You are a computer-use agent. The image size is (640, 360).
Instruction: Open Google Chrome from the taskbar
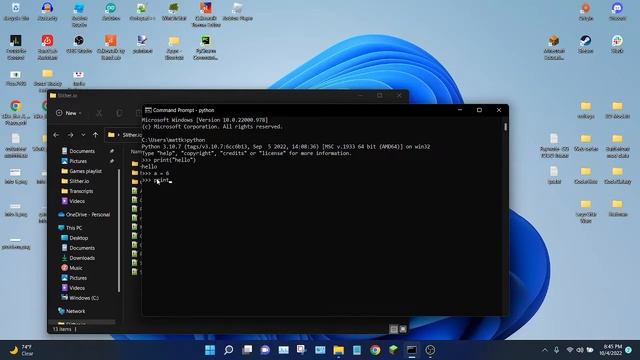tap(375, 350)
